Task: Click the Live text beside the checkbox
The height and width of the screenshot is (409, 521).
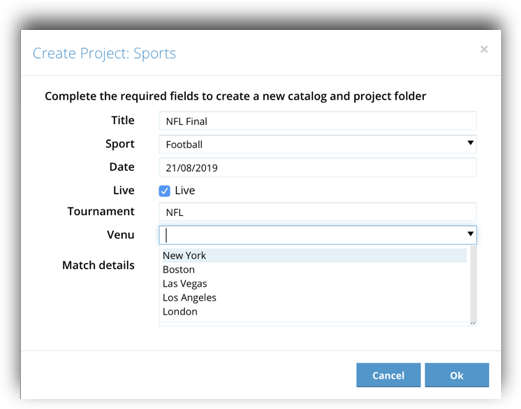Action: tap(185, 190)
